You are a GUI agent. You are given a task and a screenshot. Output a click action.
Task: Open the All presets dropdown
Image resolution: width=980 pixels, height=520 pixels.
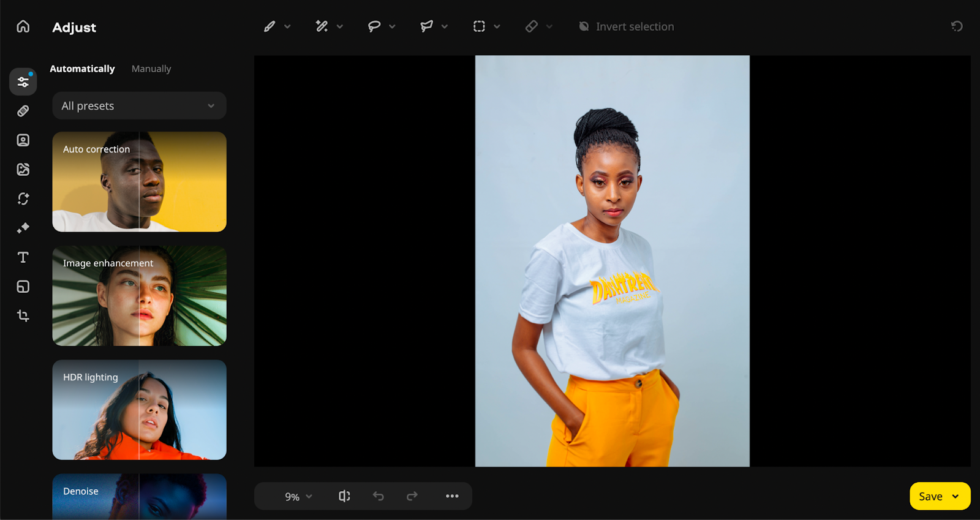[139, 106]
